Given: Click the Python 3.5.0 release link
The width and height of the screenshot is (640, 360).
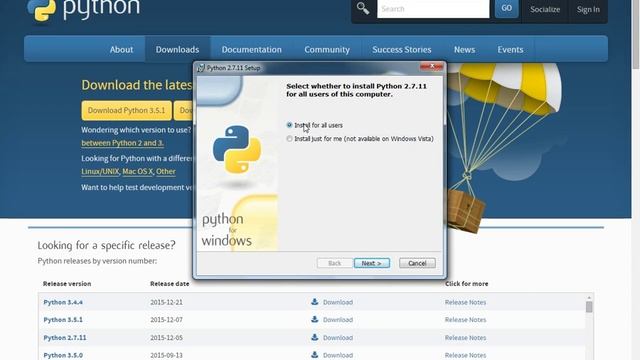Looking at the screenshot, I should tap(63, 355).
